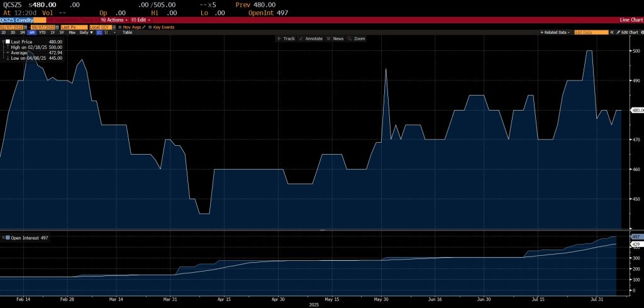Click the Table view button
Screen dimensions: 644x308
point(127,32)
